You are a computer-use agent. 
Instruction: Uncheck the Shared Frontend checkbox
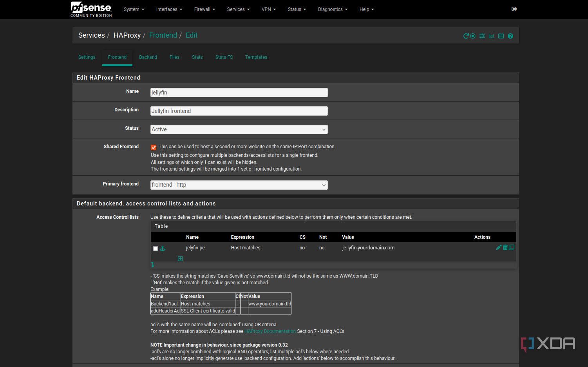[154, 147]
